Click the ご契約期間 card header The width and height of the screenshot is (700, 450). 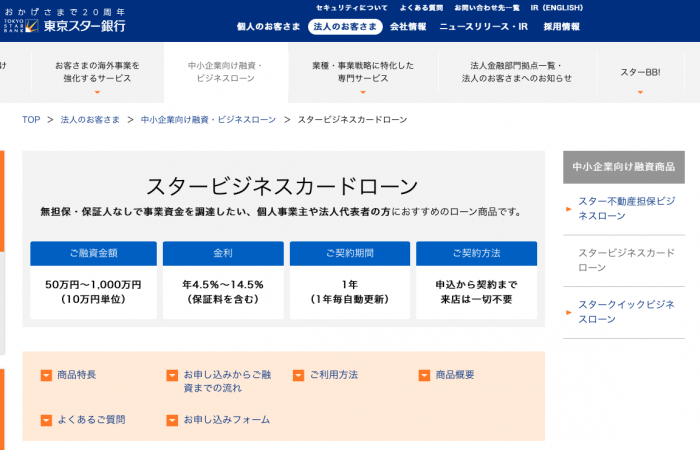350,253
